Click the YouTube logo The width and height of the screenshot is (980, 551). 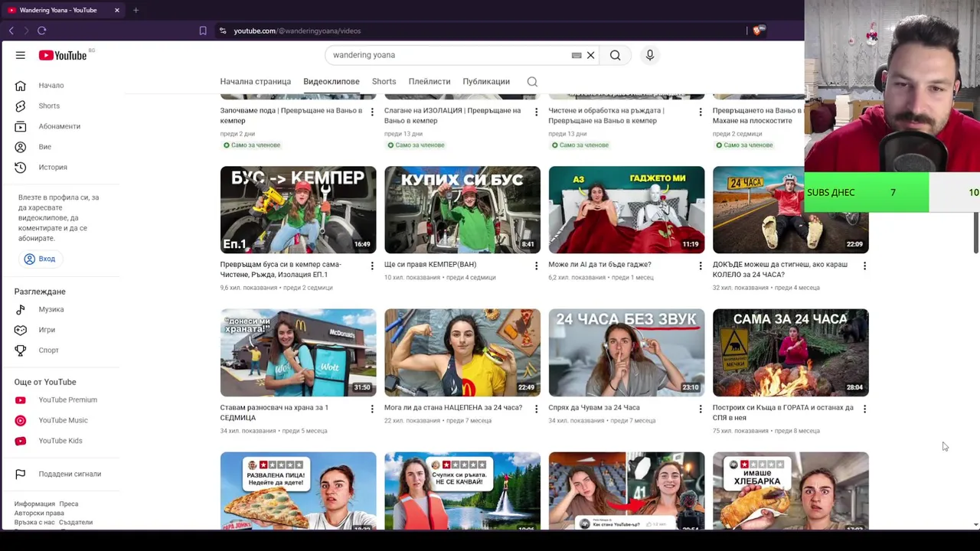[63, 55]
